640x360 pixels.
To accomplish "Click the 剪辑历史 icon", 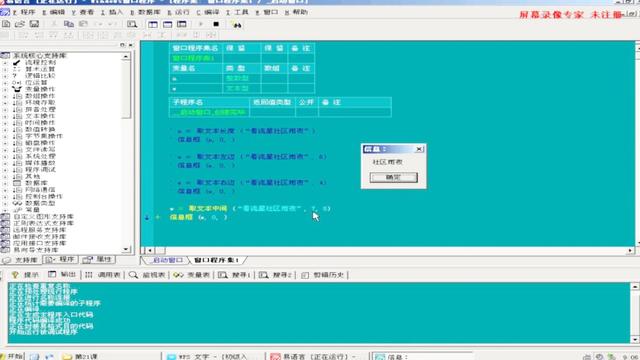I will coord(305,275).
